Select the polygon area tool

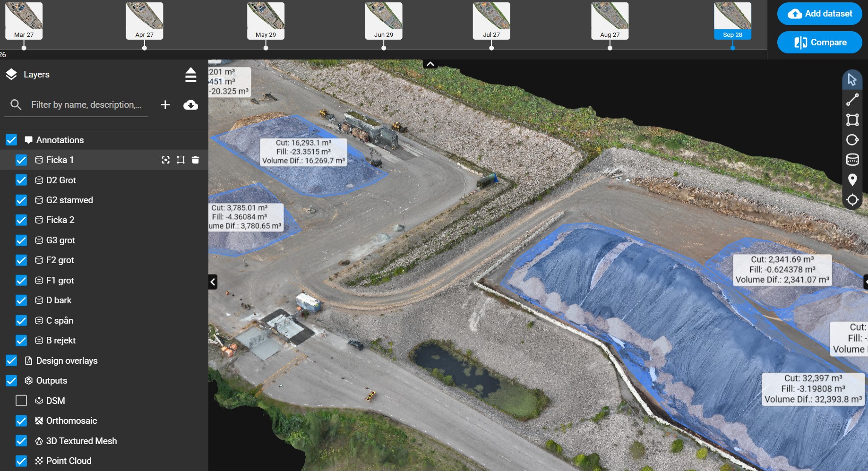click(852, 120)
